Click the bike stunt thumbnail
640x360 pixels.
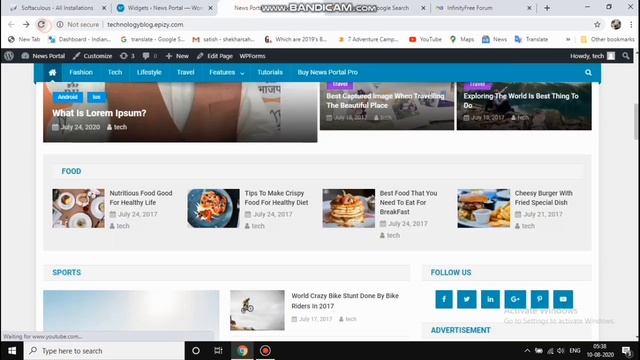(257, 310)
